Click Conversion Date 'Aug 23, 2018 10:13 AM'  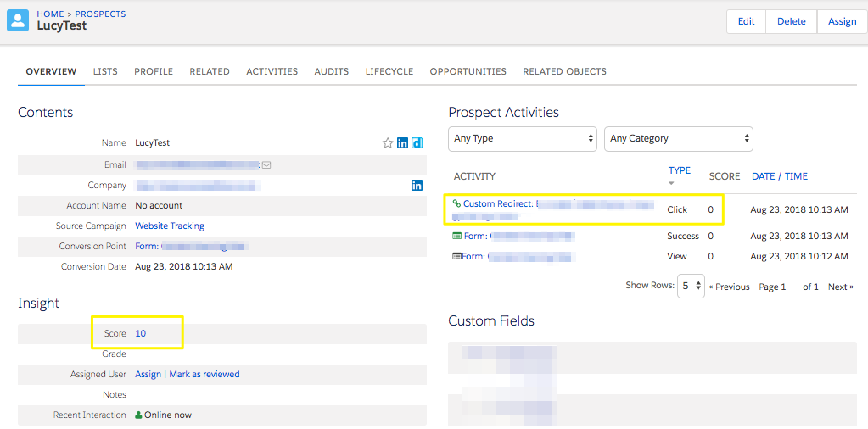tap(184, 266)
